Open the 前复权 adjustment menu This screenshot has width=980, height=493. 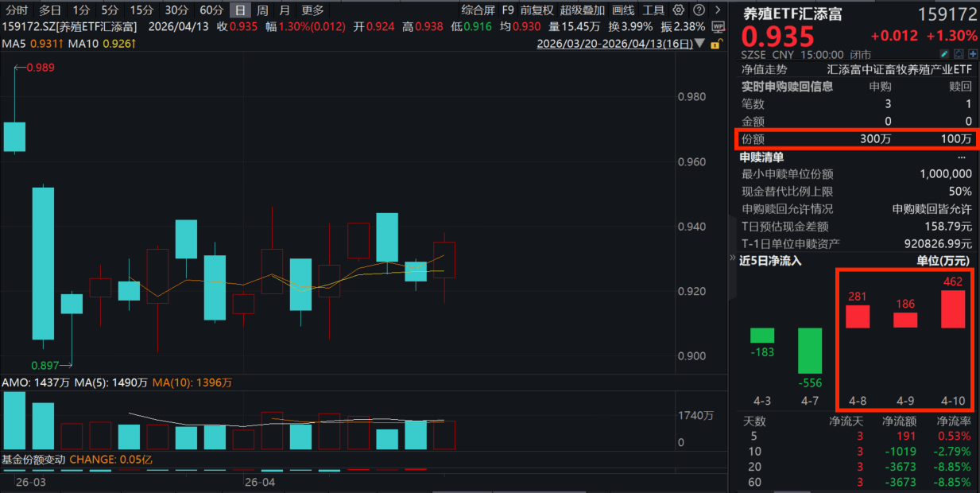click(x=538, y=10)
